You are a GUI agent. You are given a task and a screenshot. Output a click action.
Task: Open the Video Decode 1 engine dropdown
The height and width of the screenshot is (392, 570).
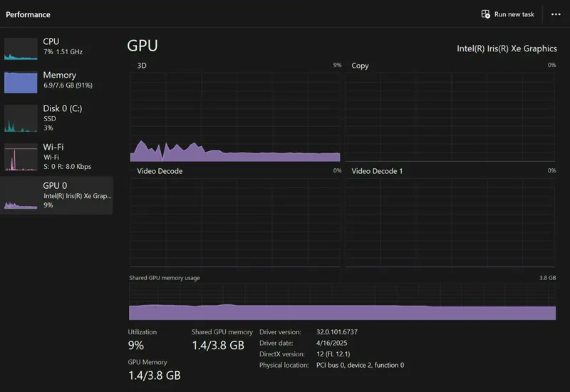[377, 171]
